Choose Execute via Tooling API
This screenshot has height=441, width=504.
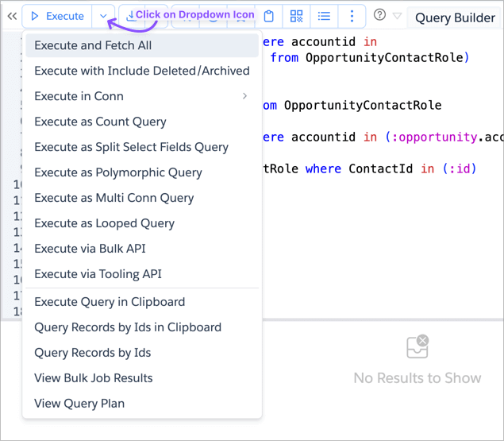click(x=98, y=274)
